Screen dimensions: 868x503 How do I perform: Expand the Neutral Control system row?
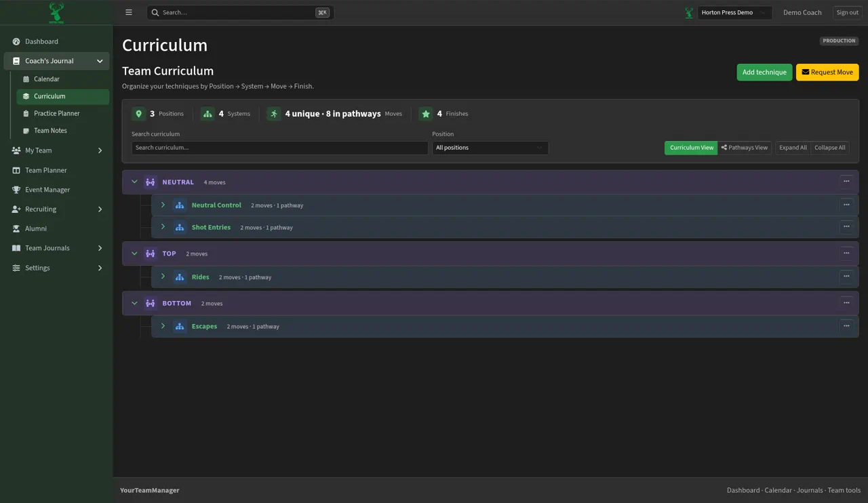pos(163,205)
